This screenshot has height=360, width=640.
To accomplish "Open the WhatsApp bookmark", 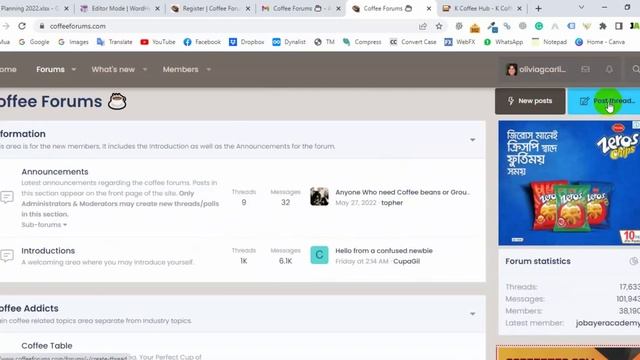I will [503, 42].
